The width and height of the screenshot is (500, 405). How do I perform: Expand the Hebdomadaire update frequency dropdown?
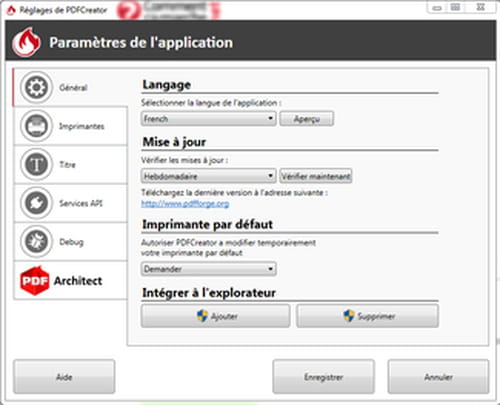tap(209, 176)
